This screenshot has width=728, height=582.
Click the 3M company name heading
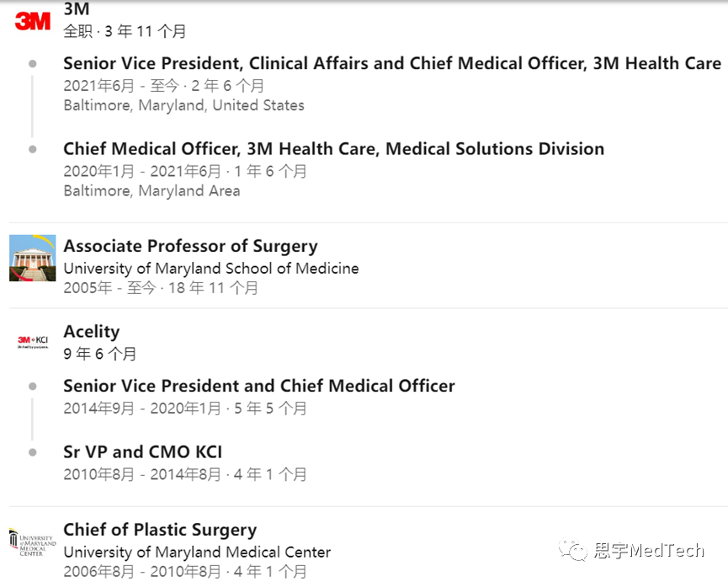click(x=77, y=8)
